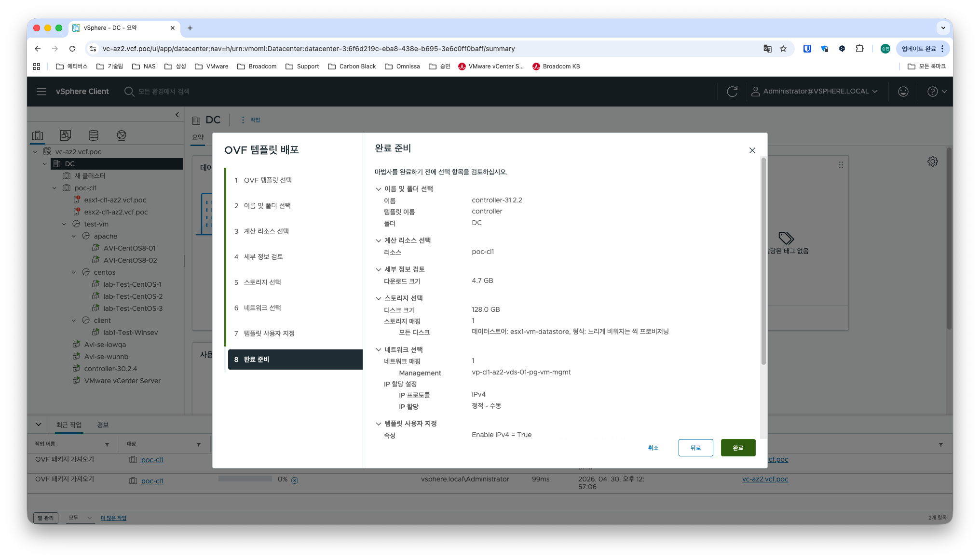This screenshot has width=980, height=560.
Task: Select controller-30.2.4 in the inventory tree
Action: tap(110, 369)
